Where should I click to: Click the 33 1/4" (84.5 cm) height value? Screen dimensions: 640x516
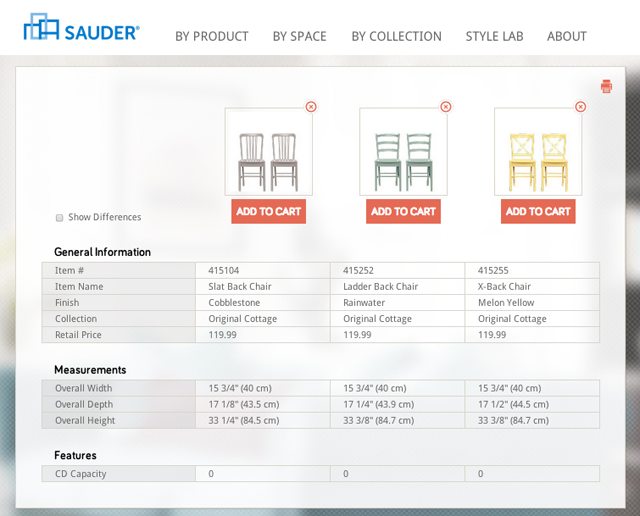pyautogui.click(x=244, y=420)
